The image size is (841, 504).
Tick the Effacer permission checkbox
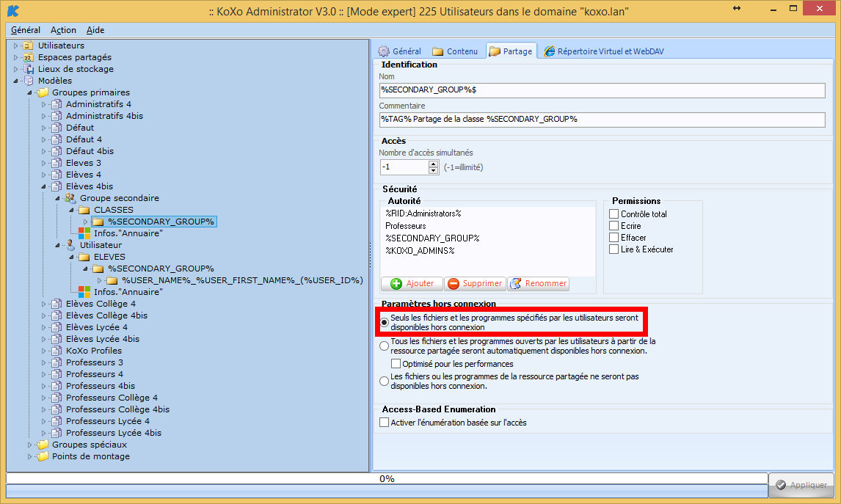click(x=614, y=238)
